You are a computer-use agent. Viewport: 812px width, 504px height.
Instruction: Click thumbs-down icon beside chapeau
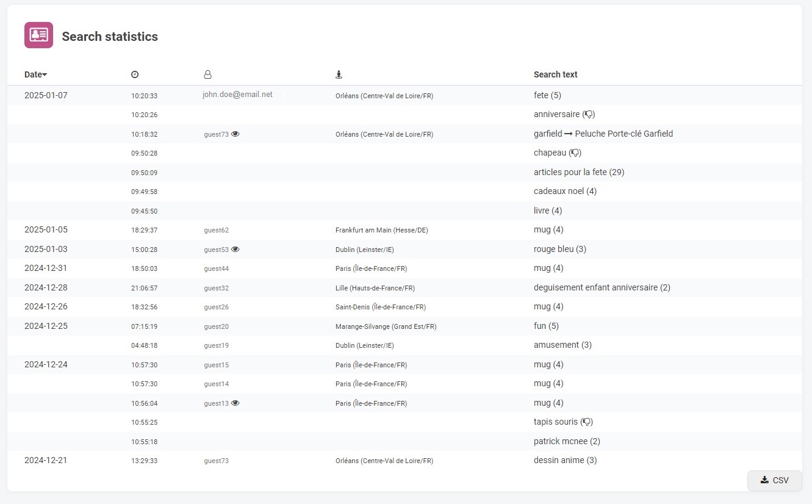pos(575,153)
